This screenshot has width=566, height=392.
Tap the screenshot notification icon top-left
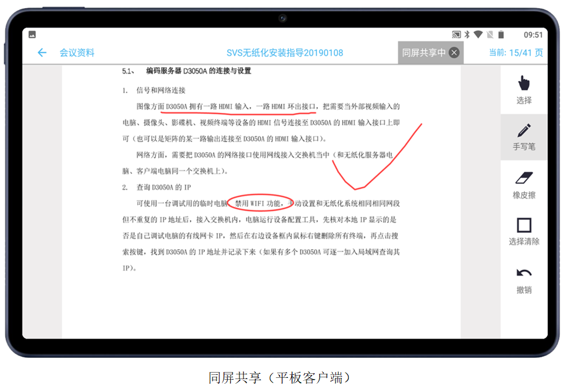click(33, 33)
